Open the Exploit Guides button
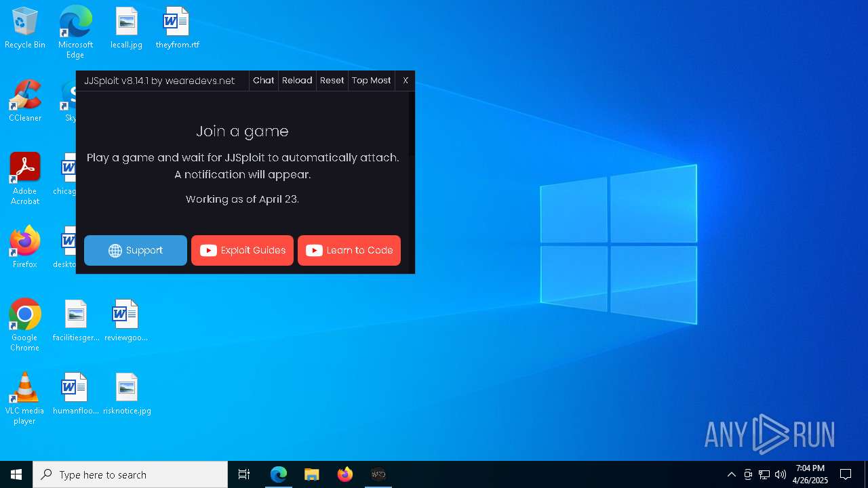The image size is (868, 488). tap(242, 250)
